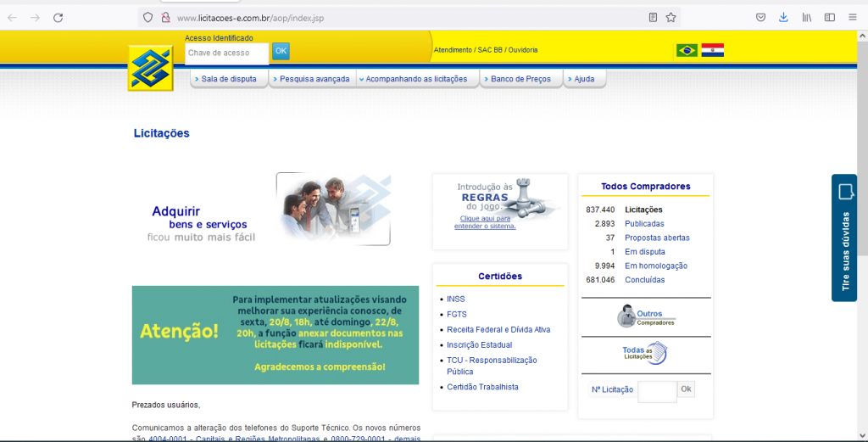Open reader view icon in the address bar

(653, 17)
